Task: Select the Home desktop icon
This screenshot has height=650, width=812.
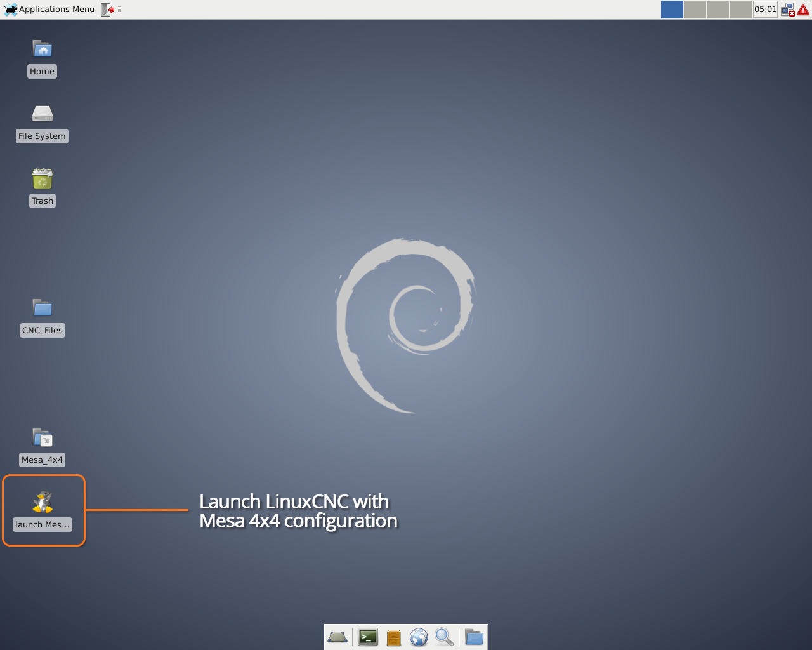Action: pos(43,49)
